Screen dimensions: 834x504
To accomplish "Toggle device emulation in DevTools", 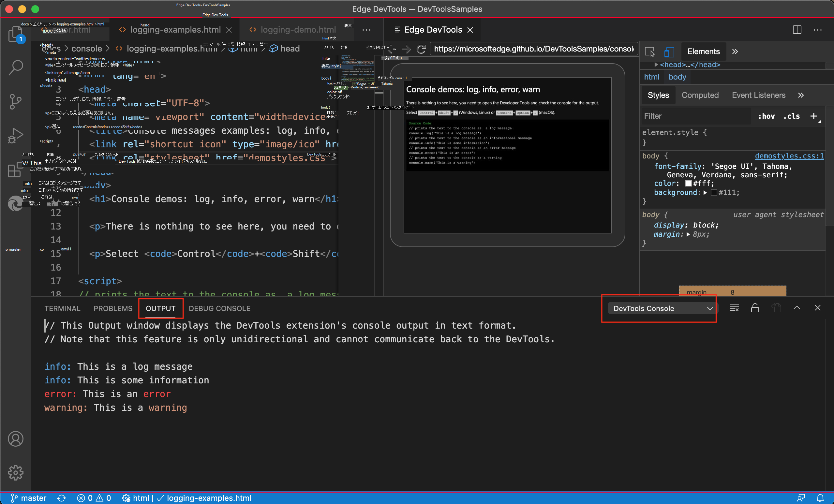I will click(x=669, y=52).
